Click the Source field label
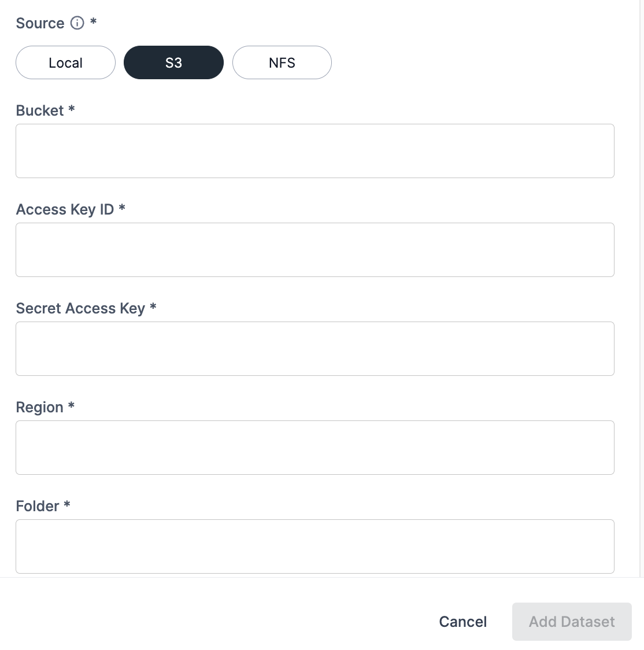The width and height of the screenshot is (644, 650). 40,23
